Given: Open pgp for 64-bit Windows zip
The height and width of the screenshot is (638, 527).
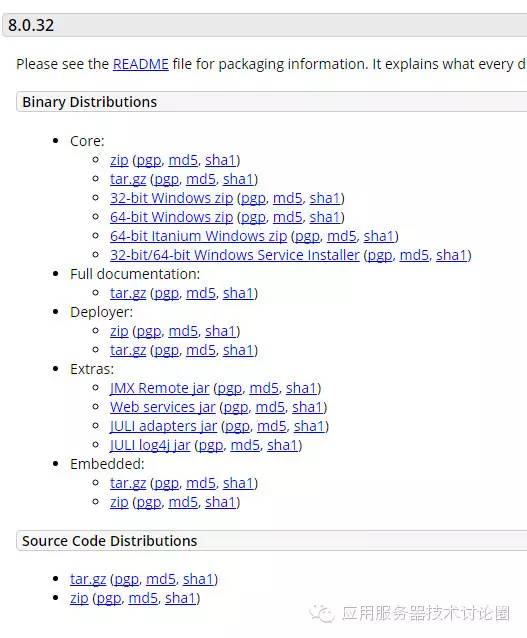Looking at the screenshot, I should tap(254, 217).
